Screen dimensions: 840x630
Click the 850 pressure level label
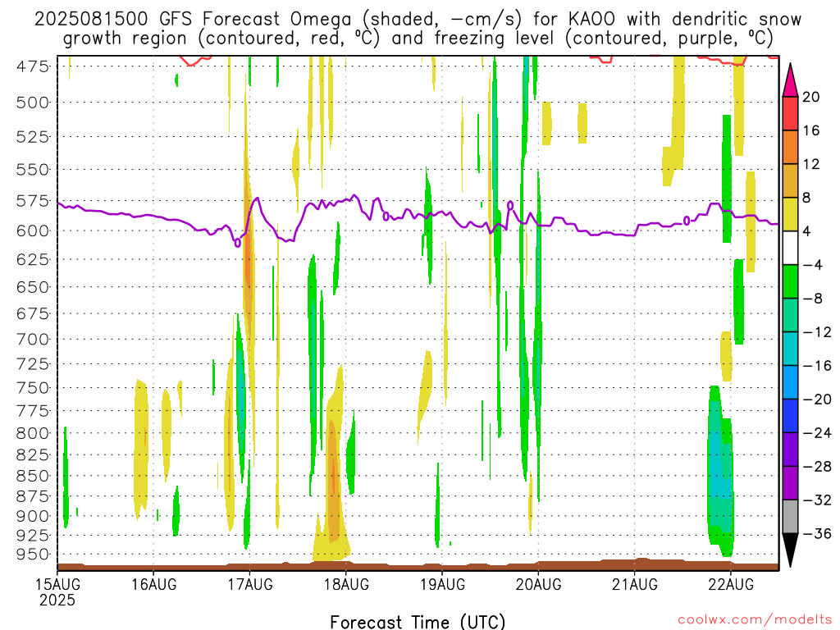(33, 476)
